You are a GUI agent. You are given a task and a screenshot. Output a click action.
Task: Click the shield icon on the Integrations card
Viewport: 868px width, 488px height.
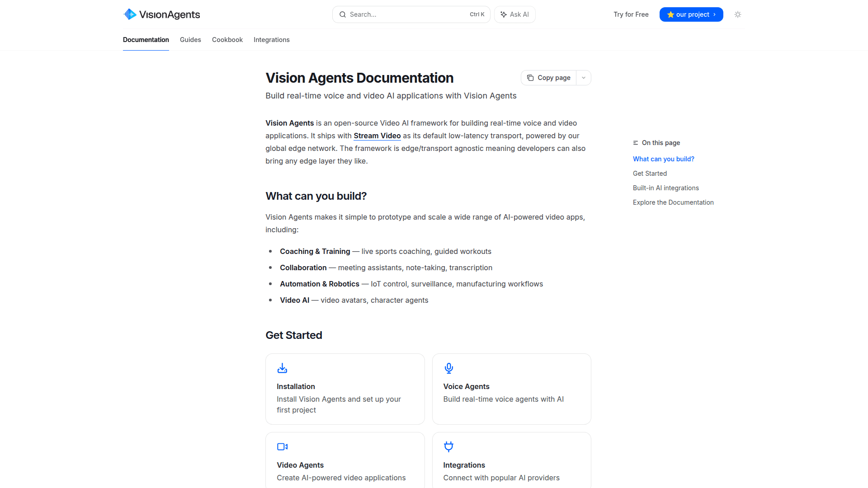(448, 446)
